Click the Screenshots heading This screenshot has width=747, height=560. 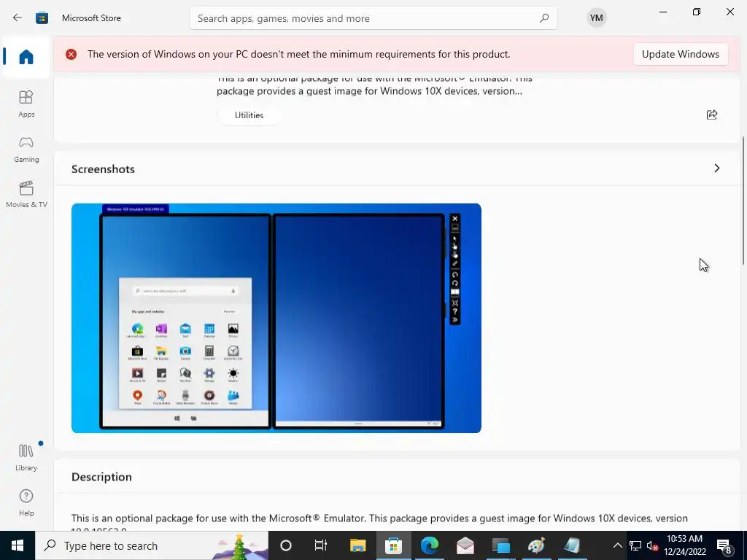click(x=103, y=169)
